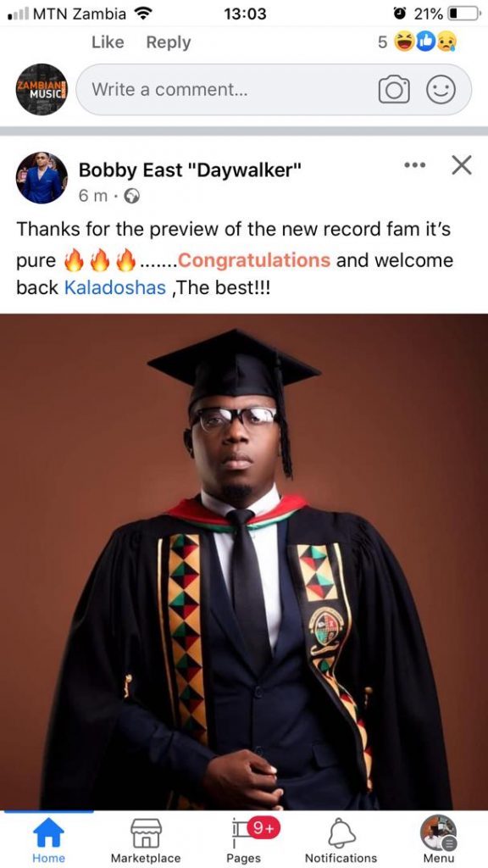Open the three-dots post options menu
Screen dimensions: 488x868
(415, 165)
